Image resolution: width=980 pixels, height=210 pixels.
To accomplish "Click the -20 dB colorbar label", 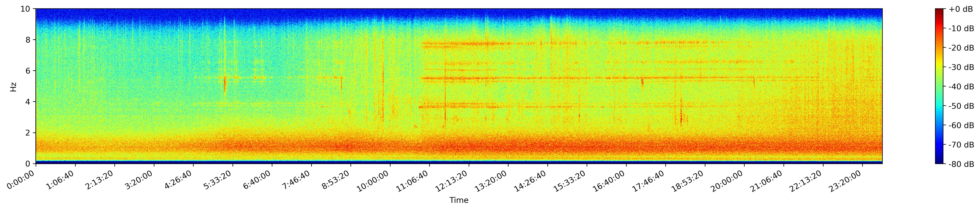I will pyautogui.click(x=961, y=48).
